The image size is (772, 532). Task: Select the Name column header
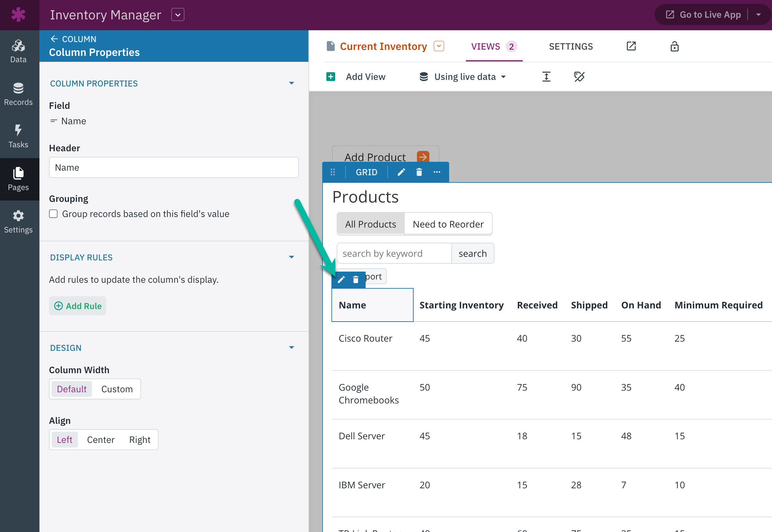[372, 305]
